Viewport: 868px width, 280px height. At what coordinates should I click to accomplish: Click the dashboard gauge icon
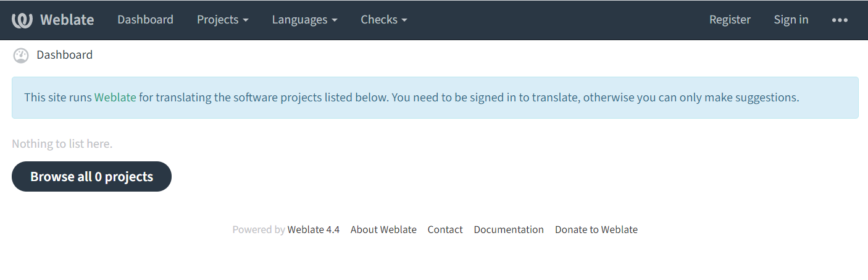(21, 56)
